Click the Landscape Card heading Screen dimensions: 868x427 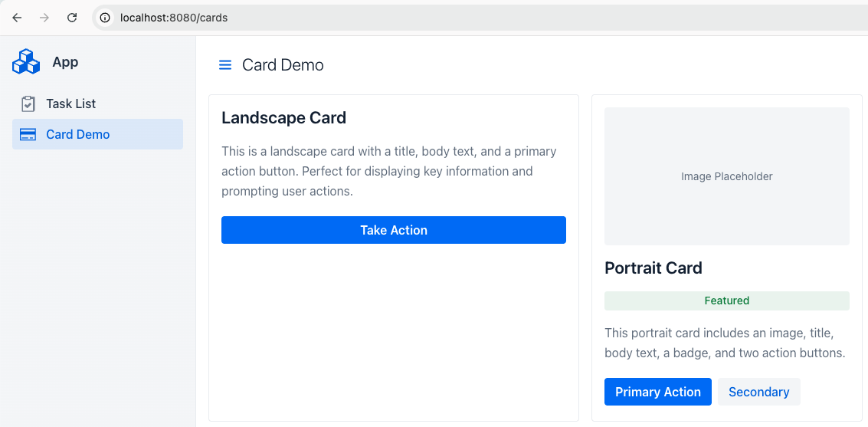point(284,118)
